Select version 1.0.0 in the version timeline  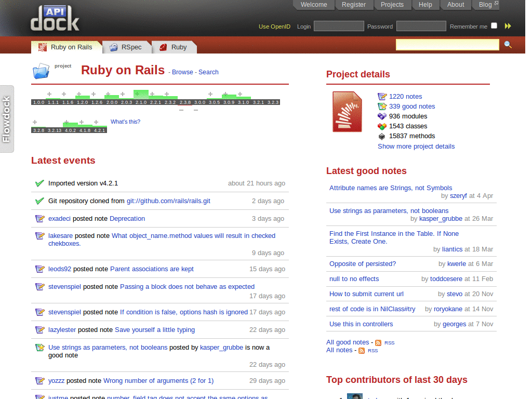(x=38, y=102)
